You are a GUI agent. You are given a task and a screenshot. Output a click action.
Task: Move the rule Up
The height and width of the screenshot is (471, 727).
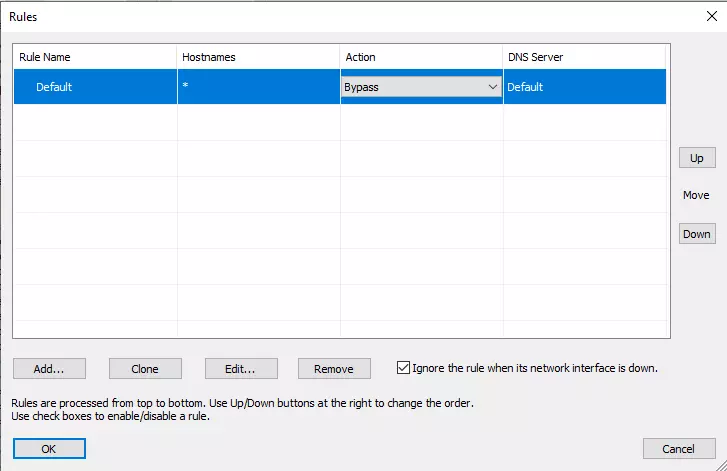[x=696, y=158]
